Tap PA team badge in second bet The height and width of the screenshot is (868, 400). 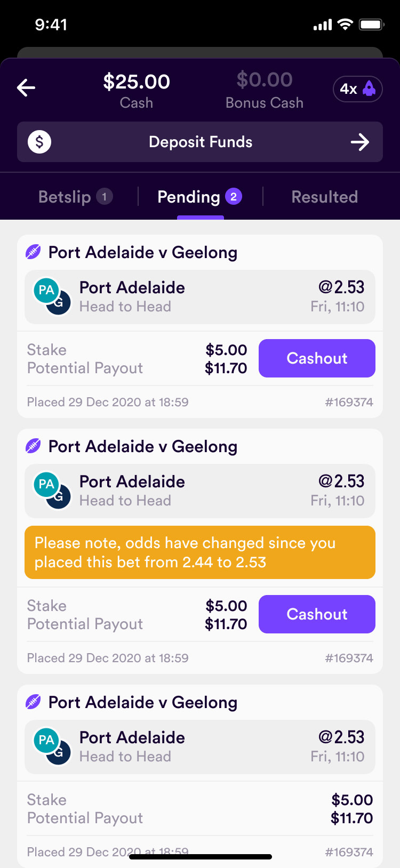46,485
